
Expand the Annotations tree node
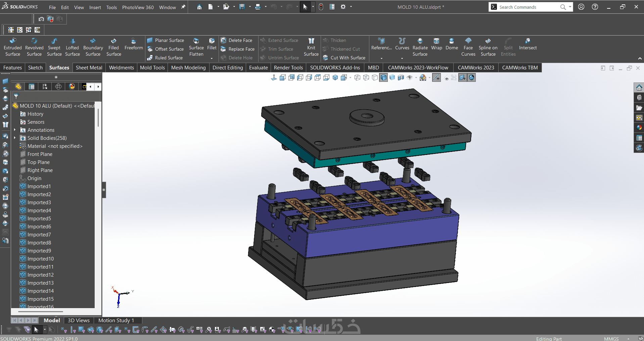[15, 130]
